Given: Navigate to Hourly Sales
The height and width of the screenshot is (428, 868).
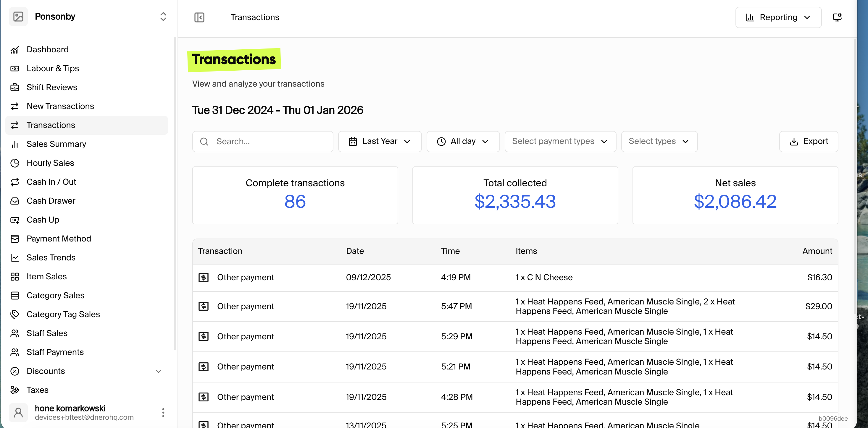Looking at the screenshot, I should coord(87,163).
